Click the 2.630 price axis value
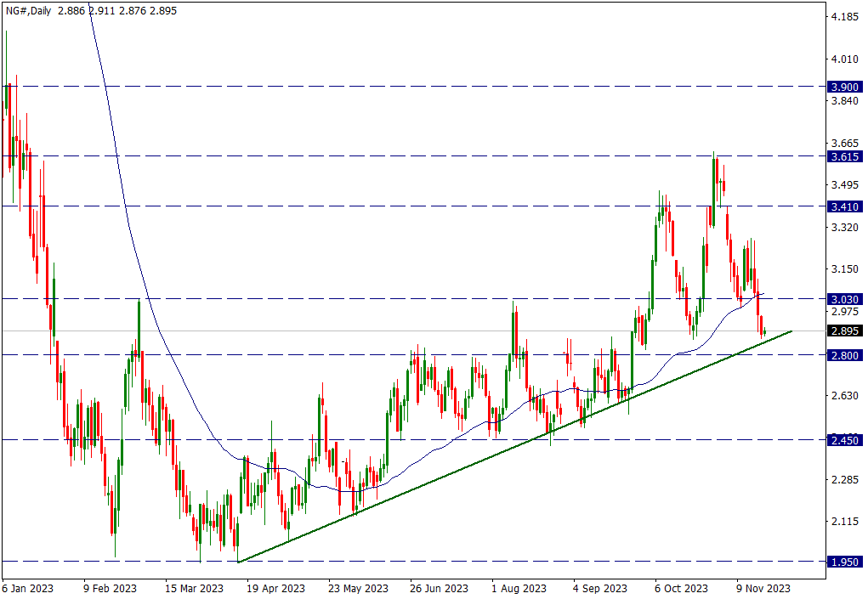 coord(845,395)
